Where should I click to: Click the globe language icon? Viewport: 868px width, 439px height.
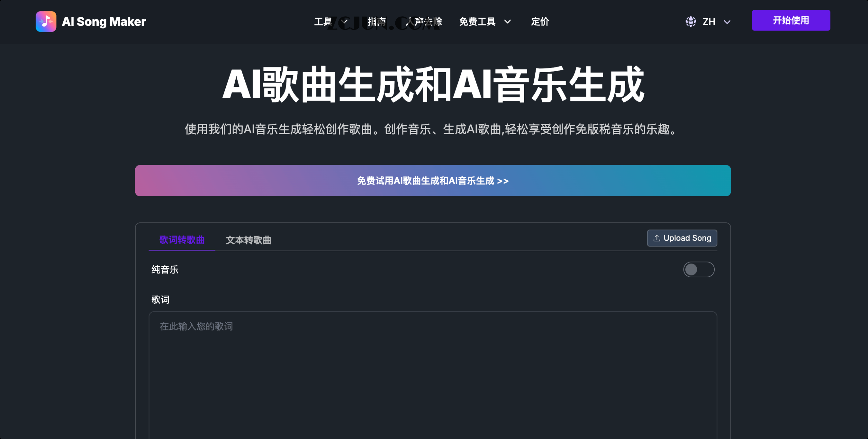point(691,21)
